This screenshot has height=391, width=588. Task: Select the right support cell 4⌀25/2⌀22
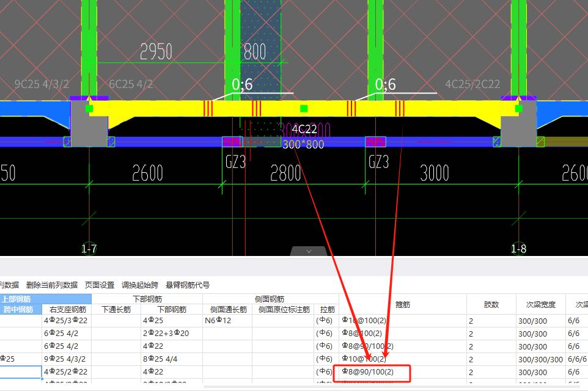[67, 372]
